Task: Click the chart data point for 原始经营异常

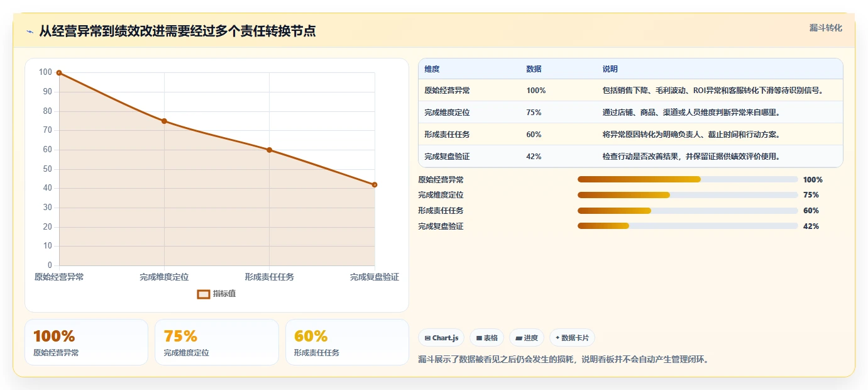Action: [59, 73]
